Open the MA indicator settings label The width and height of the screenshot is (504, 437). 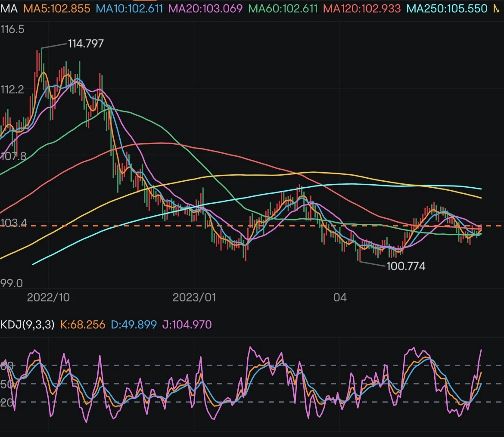[9, 9]
